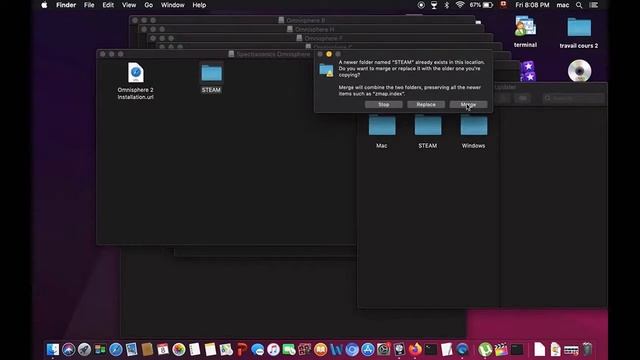Open the Finder menu

[66, 5]
